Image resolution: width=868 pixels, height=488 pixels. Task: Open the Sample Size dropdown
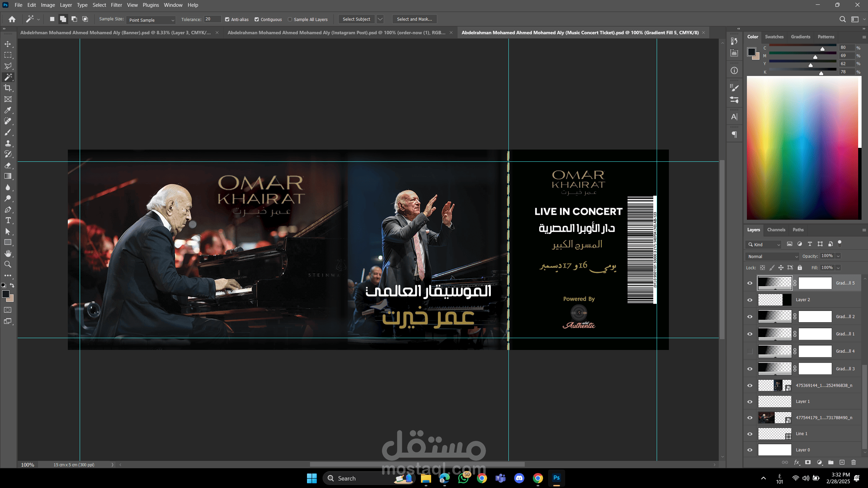(x=151, y=20)
